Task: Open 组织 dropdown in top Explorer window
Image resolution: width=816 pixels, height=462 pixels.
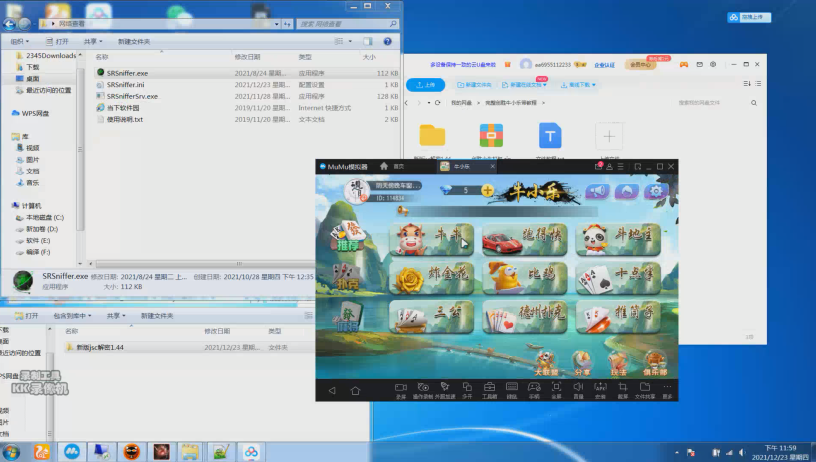Action: point(20,42)
